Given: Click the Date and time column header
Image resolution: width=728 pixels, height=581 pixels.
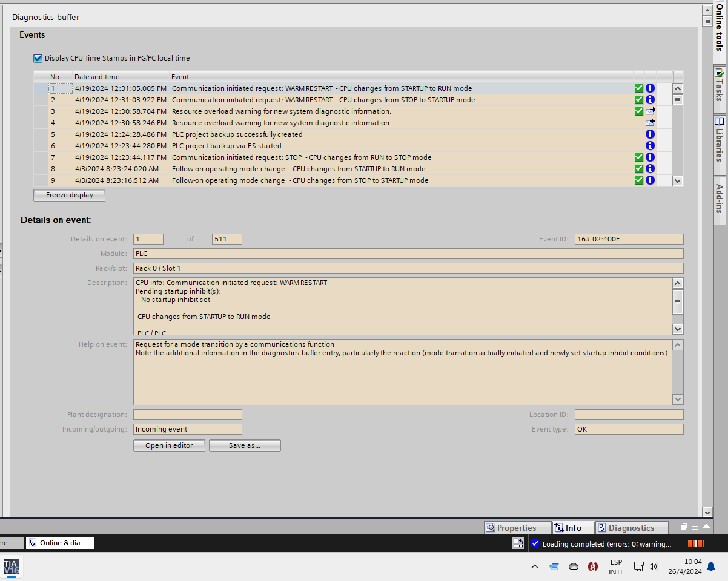Looking at the screenshot, I should coord(120,77).
